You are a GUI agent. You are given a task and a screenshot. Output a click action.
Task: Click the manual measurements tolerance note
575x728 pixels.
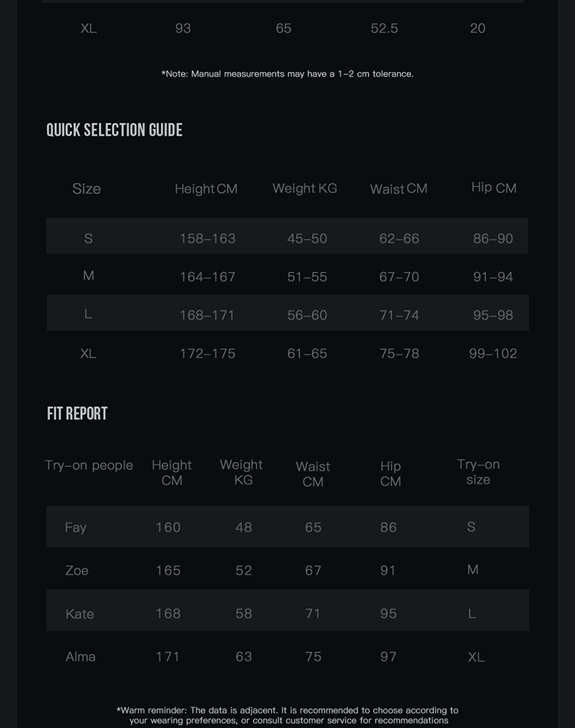[x=287, y=74]
